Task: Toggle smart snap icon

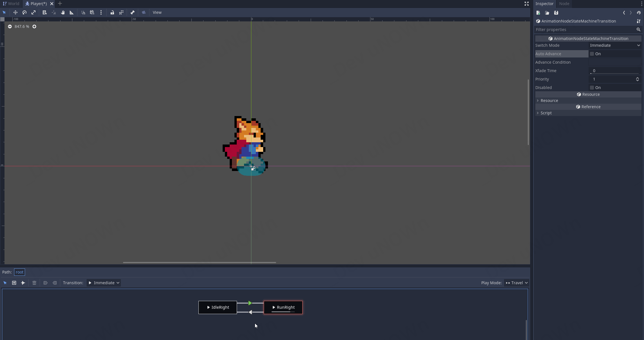Action: tap(83, 12)
